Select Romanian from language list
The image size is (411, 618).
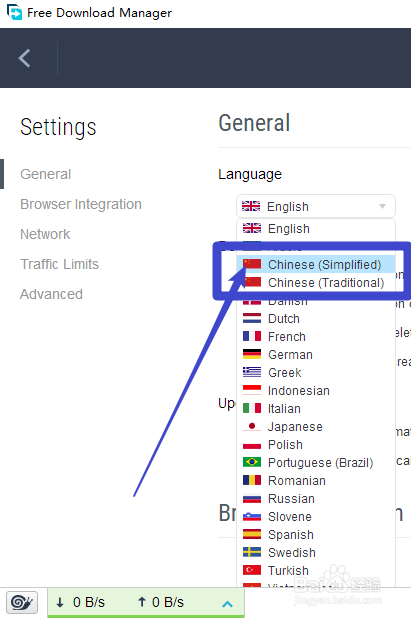316,480
